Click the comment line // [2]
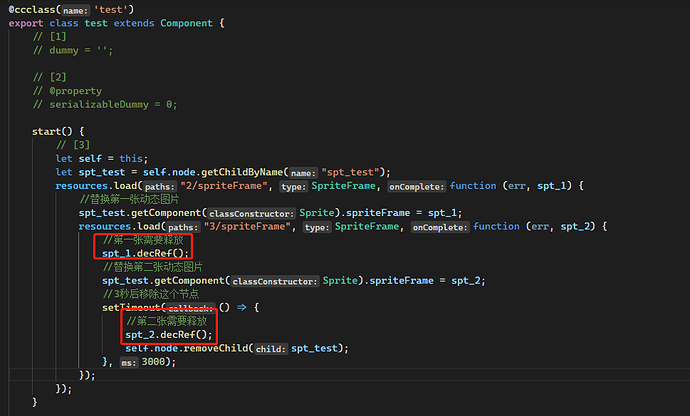The height and width of the screenshot is (416, 690). tap(49, 77)
